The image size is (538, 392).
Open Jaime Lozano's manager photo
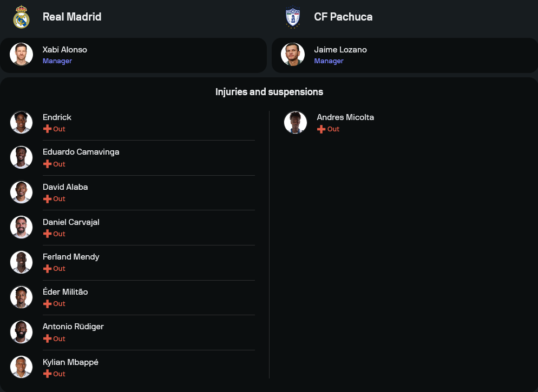(293, 55)
